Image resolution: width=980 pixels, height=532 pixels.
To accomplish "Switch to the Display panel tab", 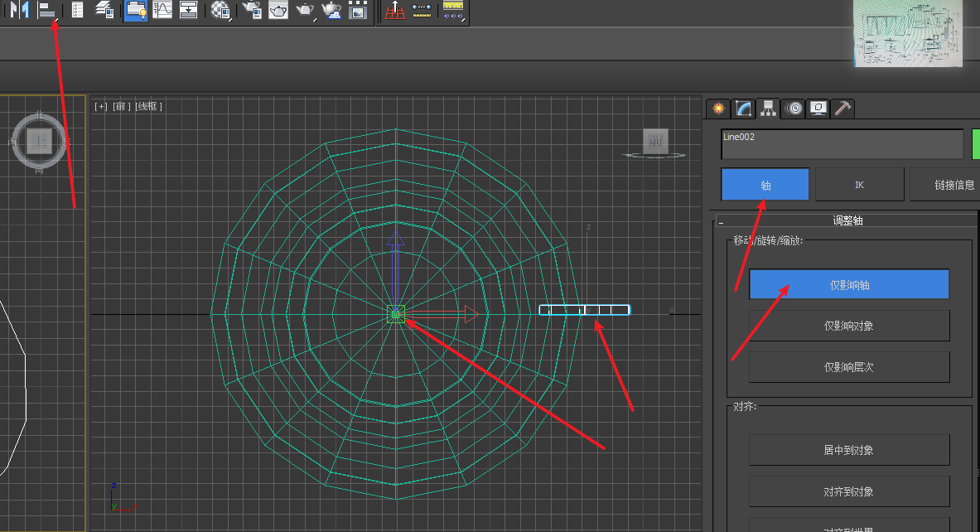I will click(818, 109).
